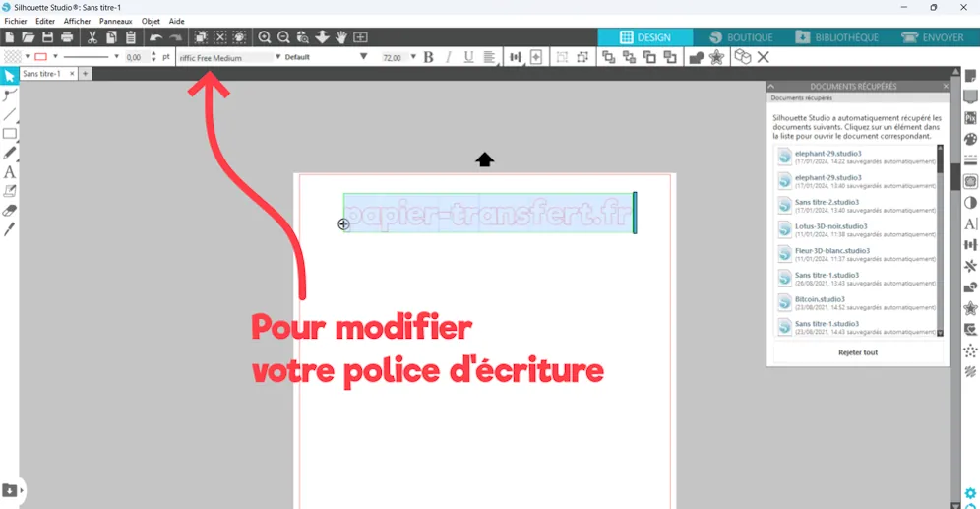Open recovered file Bitcoin.studio3
This screenshot has height=509, width=980.
pyautogui.click(x=857, y=302)
